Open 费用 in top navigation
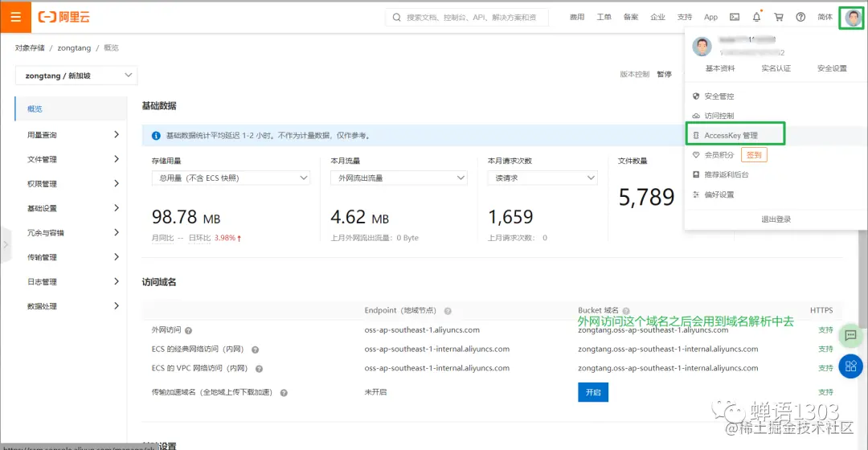 (577, 17)
